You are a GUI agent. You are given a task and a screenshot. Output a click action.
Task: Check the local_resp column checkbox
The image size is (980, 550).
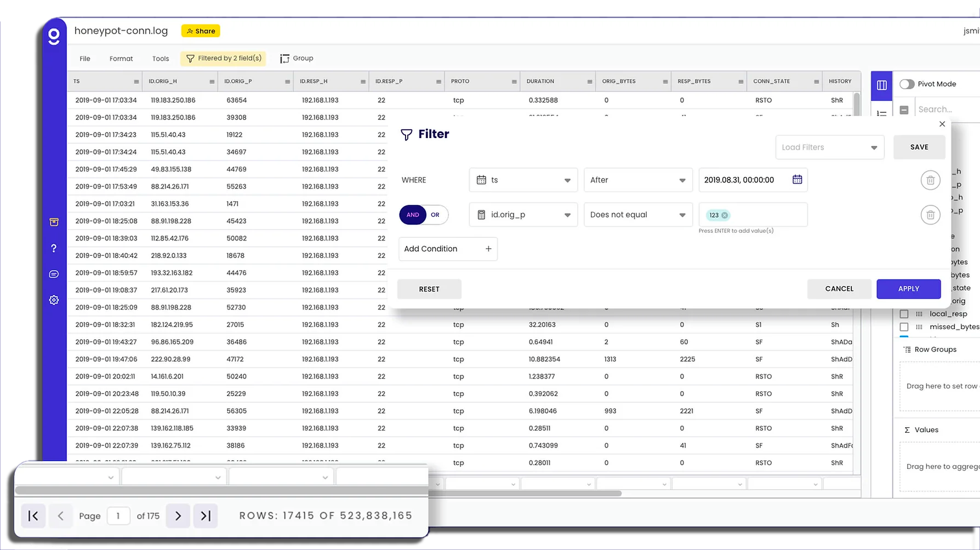904,313
